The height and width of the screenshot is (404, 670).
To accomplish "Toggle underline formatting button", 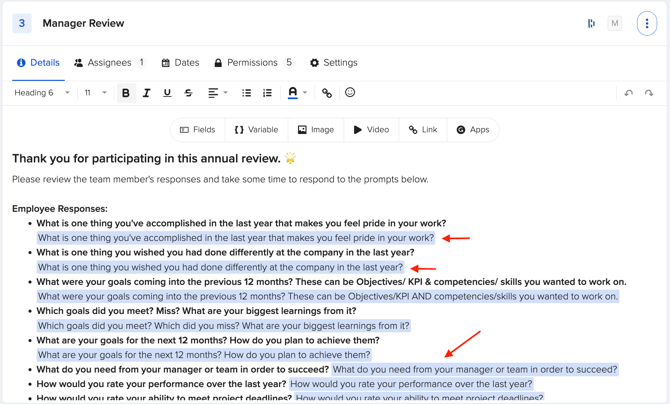I will [x=167, y=93].
